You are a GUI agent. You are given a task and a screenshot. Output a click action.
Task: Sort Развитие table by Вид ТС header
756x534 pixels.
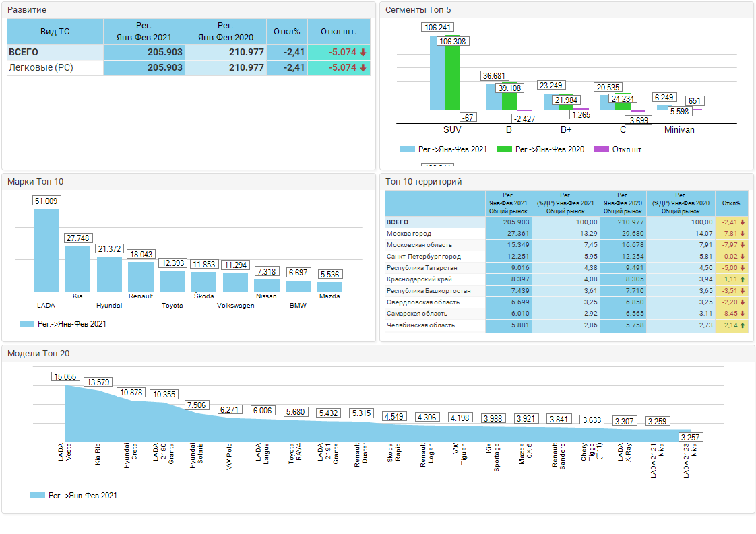pyautogui.click(x=55, y=32)
